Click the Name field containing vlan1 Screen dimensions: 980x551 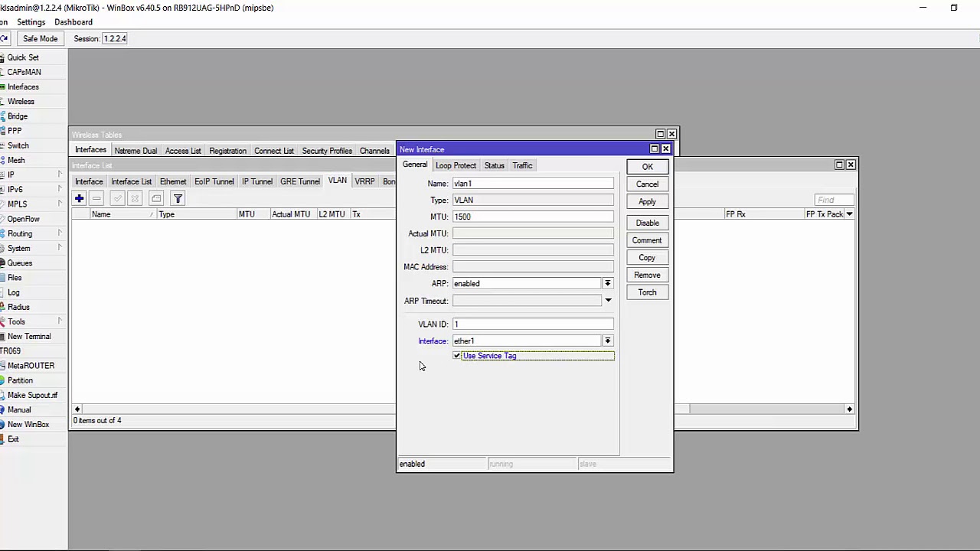click(533, 184)
